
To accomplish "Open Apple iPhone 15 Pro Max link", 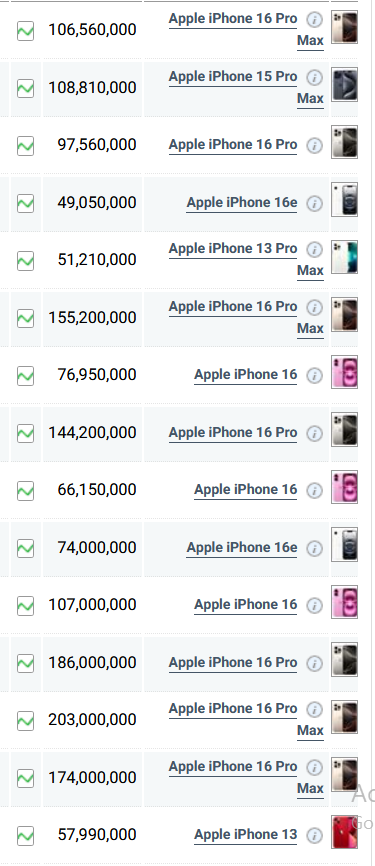I will [x=246, y=87].
